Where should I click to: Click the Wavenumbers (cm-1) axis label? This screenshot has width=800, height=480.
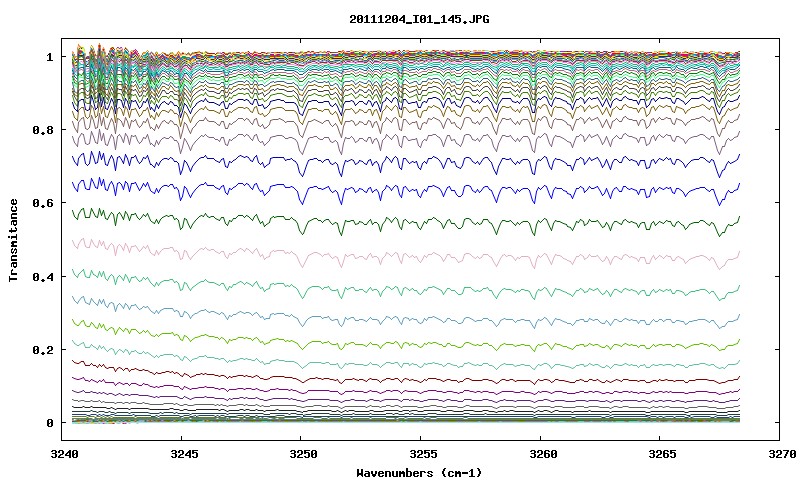point(419,473)
